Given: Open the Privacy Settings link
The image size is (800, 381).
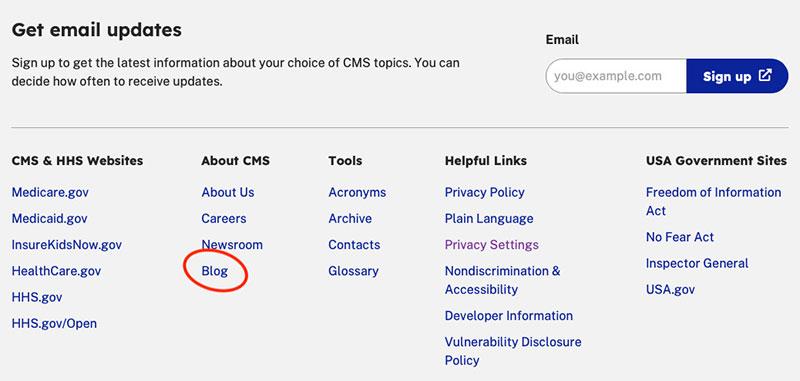Looking at the screenshot, I should click(x=492, y=245).
